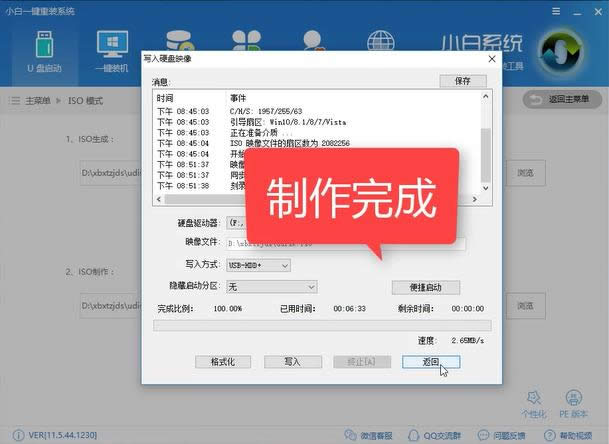Click ISO 模式 in the breadcrumb
This screenshot has width=609, height=444.
85,101
